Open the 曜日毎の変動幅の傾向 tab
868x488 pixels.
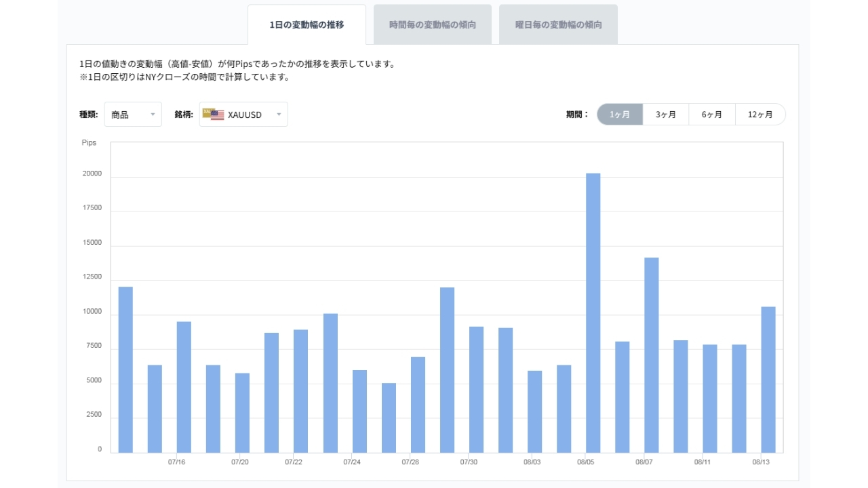point(558,24)
